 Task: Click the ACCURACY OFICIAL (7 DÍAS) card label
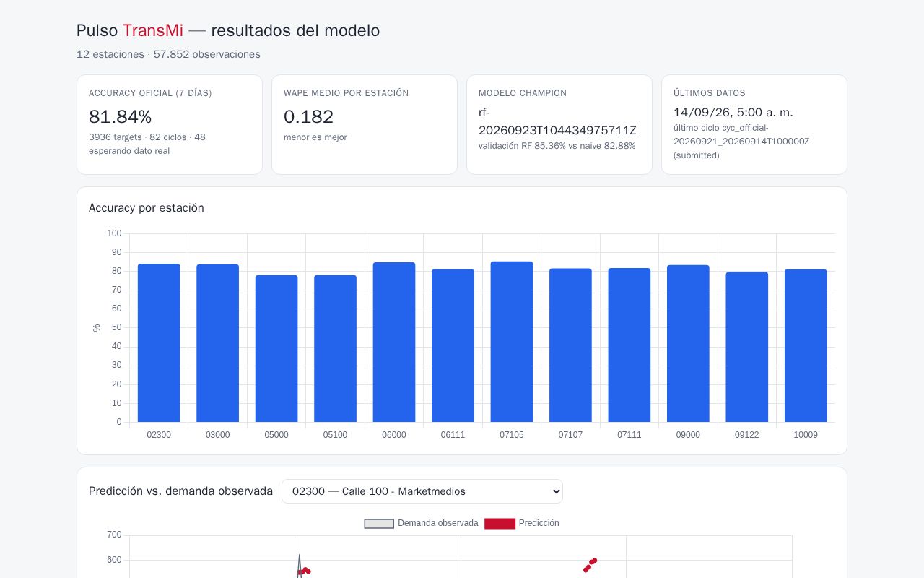[x=150, y=93]
